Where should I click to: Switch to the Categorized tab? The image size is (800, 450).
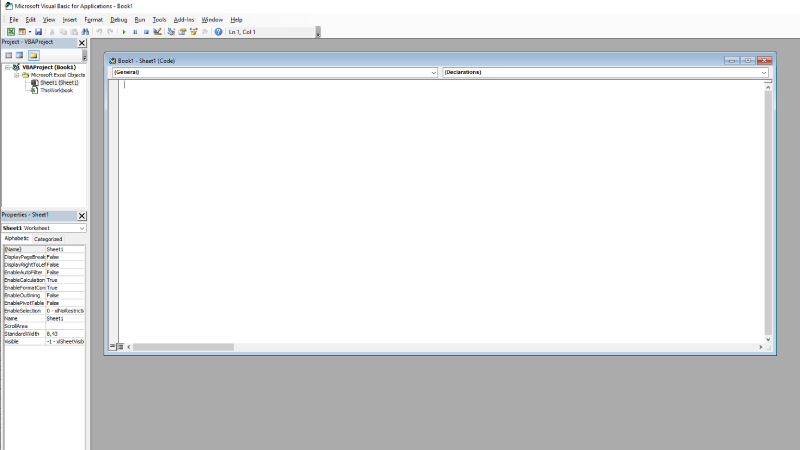click(x=48, y=239)
